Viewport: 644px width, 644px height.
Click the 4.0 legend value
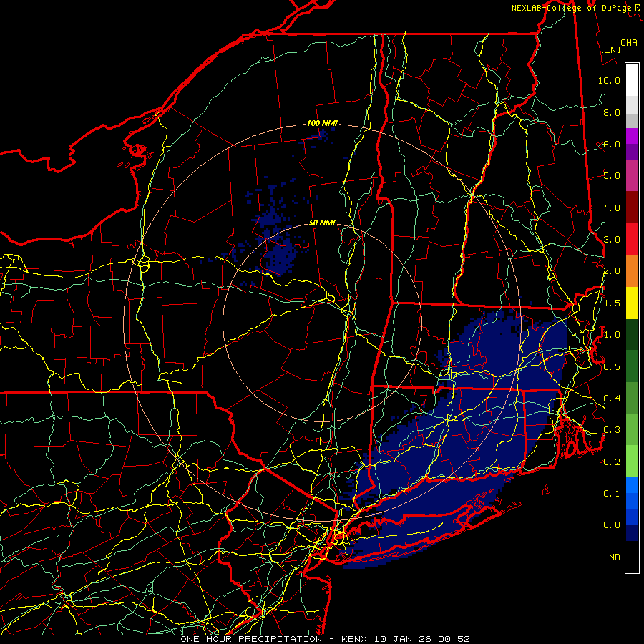612,208
